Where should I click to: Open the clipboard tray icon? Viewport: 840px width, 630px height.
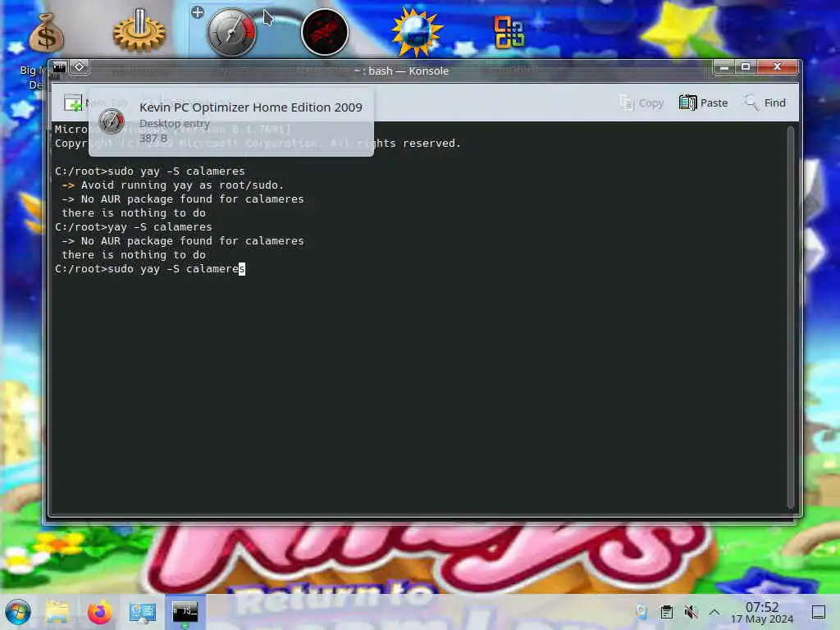666,612
